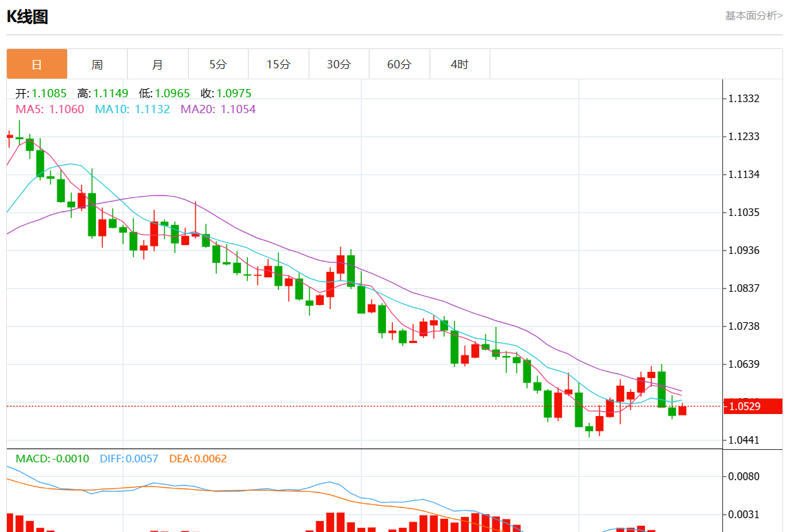Open the 60分 interval tab
Image resolution: width=799 pixels, height=532 pixels.
pyautogui.click(x=399, y=64)
